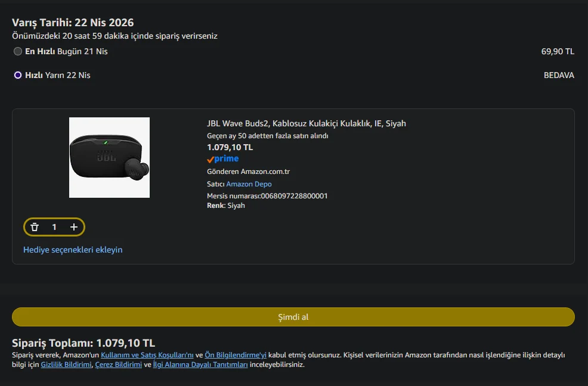Click the BEDAVA free shipping label

[559, 75]
